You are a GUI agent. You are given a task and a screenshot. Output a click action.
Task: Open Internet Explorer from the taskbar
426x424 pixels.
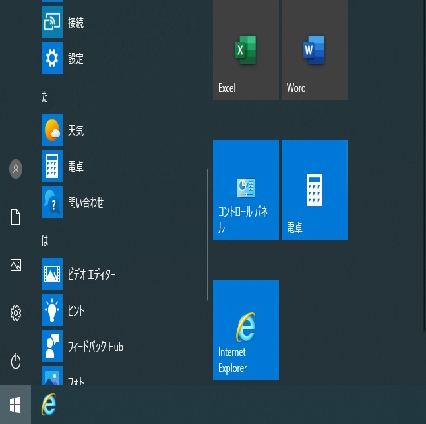click(x=49, y=404)
